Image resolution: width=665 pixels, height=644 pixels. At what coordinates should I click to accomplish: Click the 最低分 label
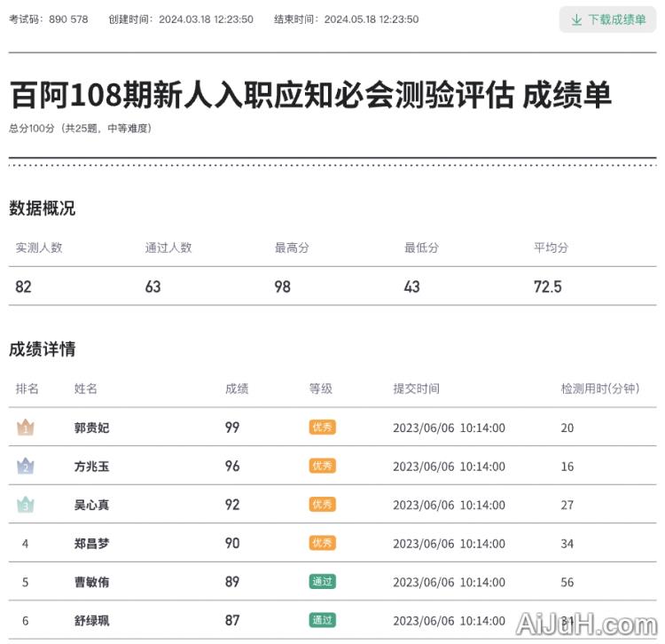(421, 247)
